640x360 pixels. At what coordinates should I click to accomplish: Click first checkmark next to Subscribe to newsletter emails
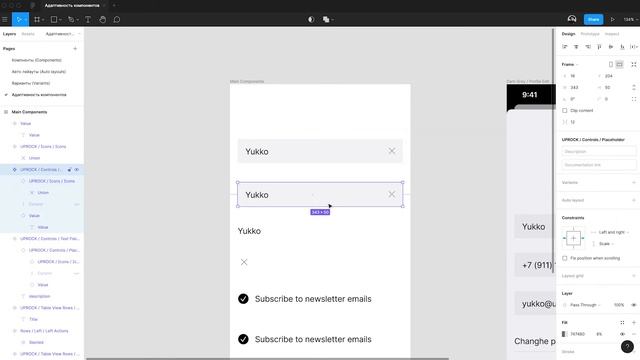[x=243, y=299]
